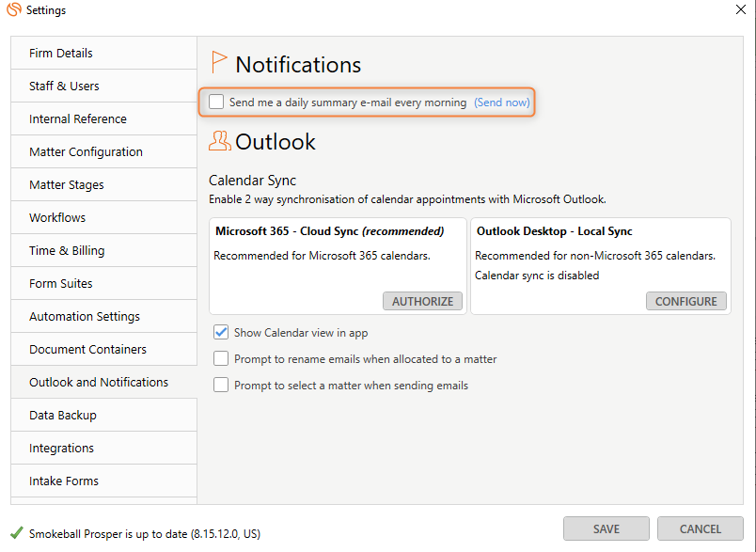Uncheck Show Calendar view in app
756x552 pixels.
pos(221,332)
